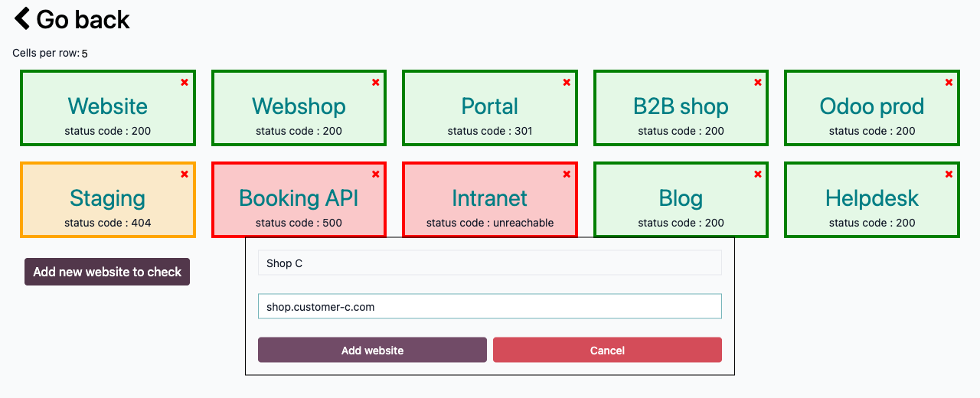Click Add new website to check button

coord(107,272)
